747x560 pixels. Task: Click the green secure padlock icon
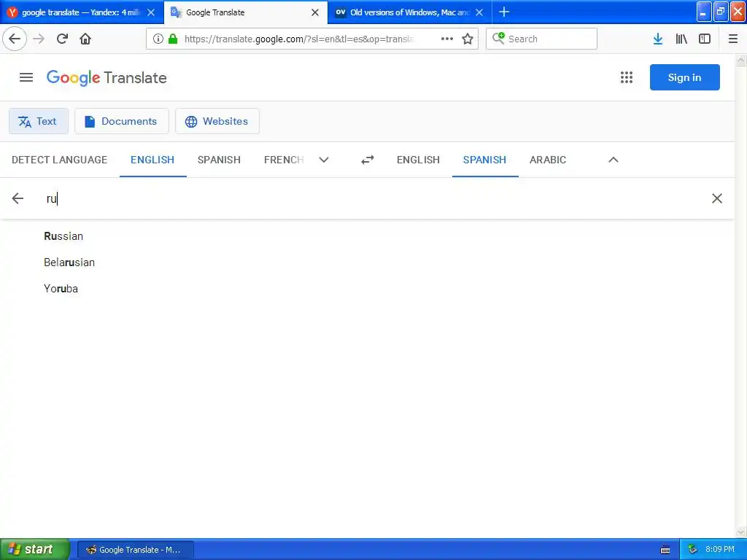click(173, 39)
